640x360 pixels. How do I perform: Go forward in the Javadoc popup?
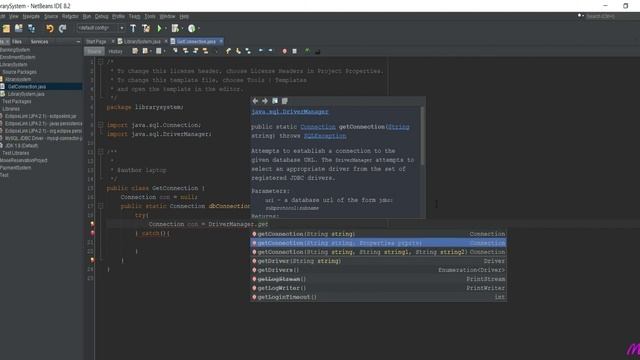pos(265,101)
